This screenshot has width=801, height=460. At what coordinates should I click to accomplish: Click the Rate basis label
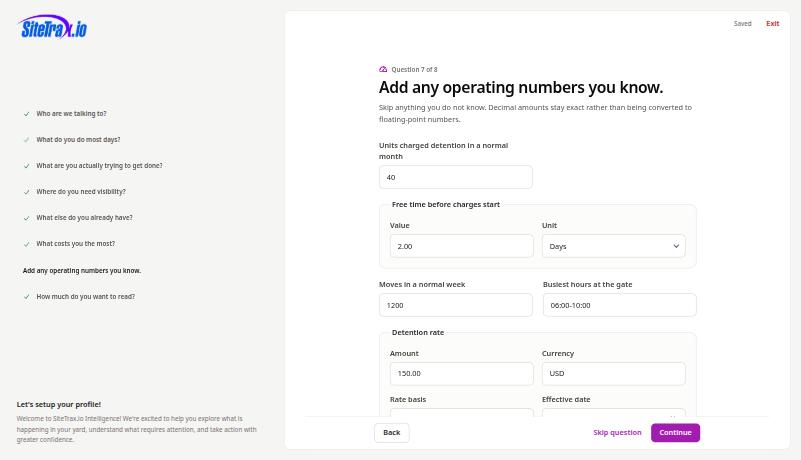click(x=408, y=400)
